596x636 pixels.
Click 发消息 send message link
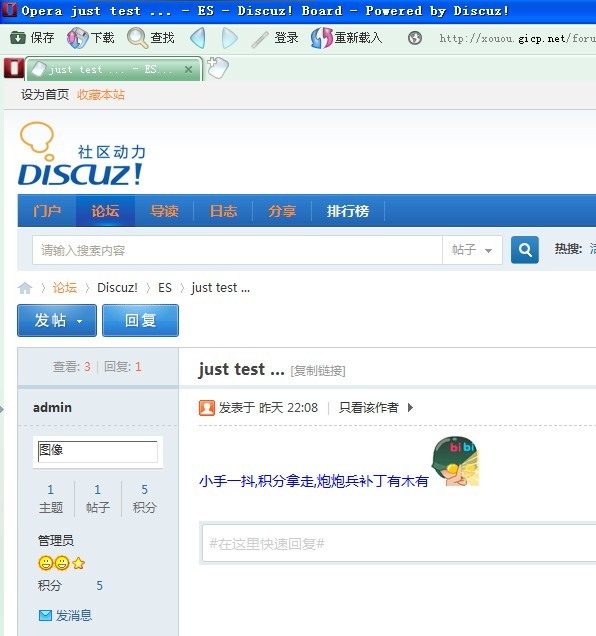pos(73,615)
